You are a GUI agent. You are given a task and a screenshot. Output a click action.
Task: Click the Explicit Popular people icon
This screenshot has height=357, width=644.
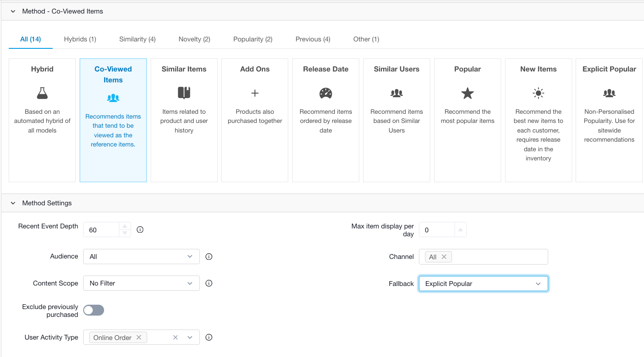pos(610,93)
